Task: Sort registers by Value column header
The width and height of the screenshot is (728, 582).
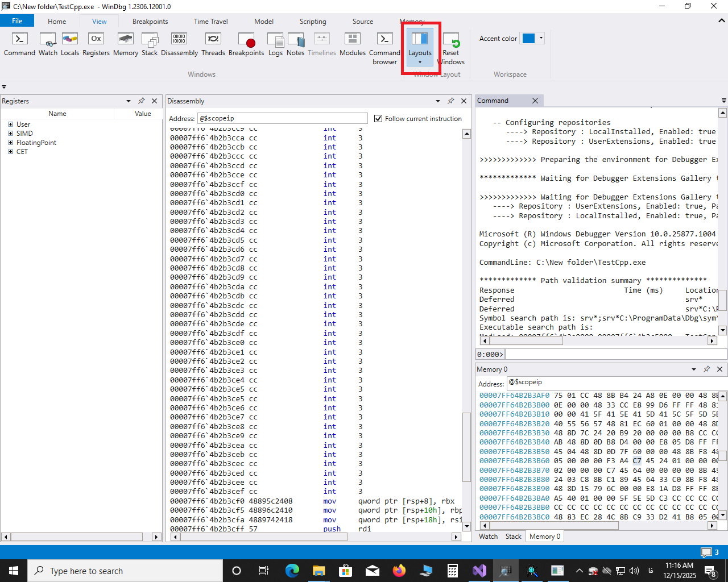Action: click(x=143, y=114)
